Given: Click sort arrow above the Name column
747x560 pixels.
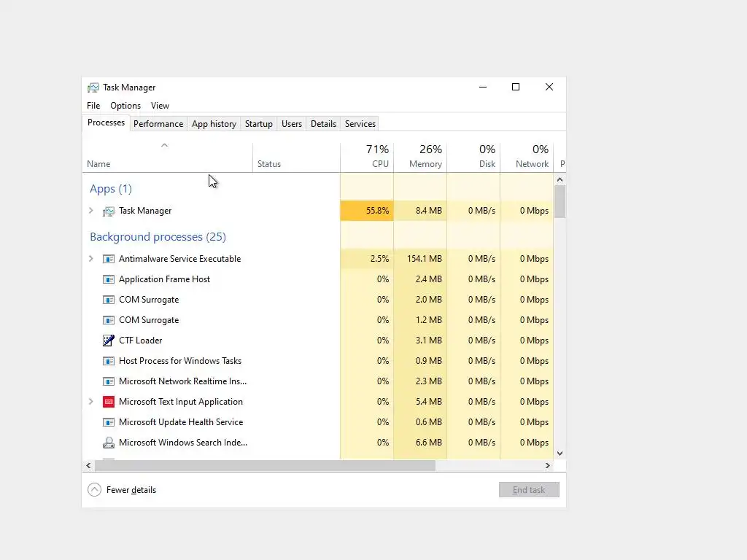Looking at the screenshot, I should click(x=164, y=145).
